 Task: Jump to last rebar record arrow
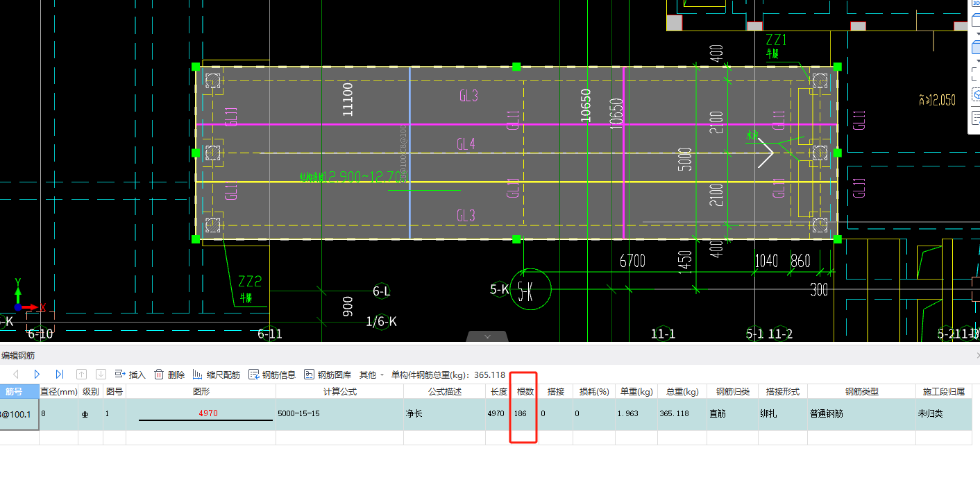tap(60, 375)
